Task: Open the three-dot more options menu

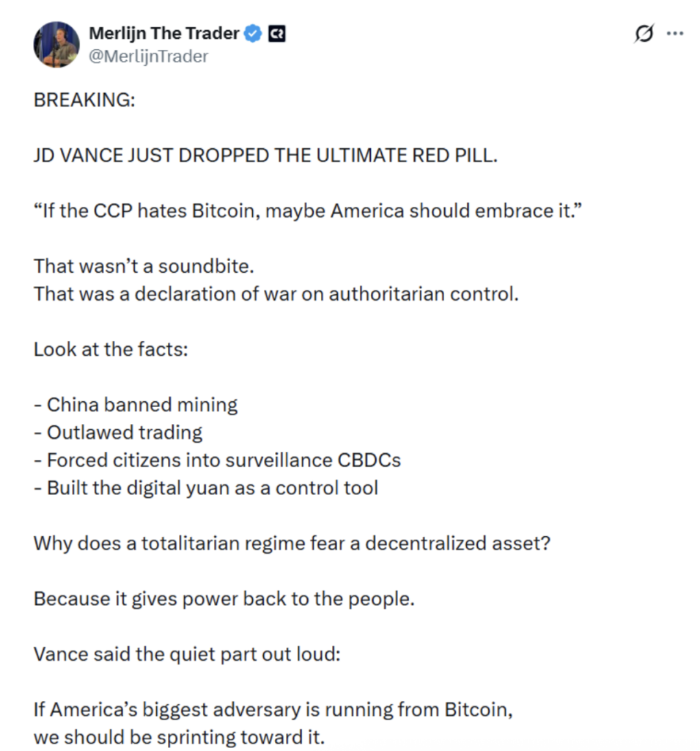Action: point(676,32)
